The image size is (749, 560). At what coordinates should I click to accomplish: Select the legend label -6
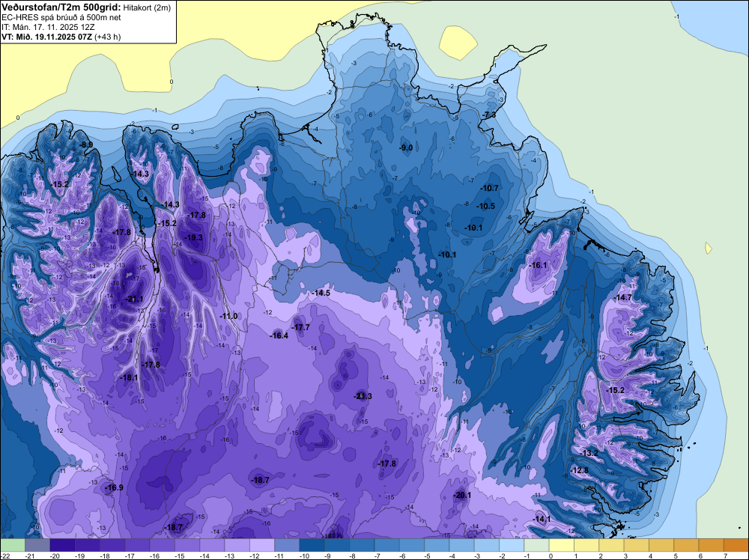pos(403,556)
